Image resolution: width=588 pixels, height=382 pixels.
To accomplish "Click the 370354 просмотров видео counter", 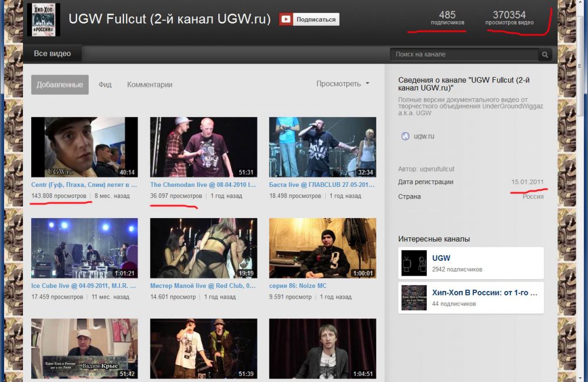I will (509, 18).
